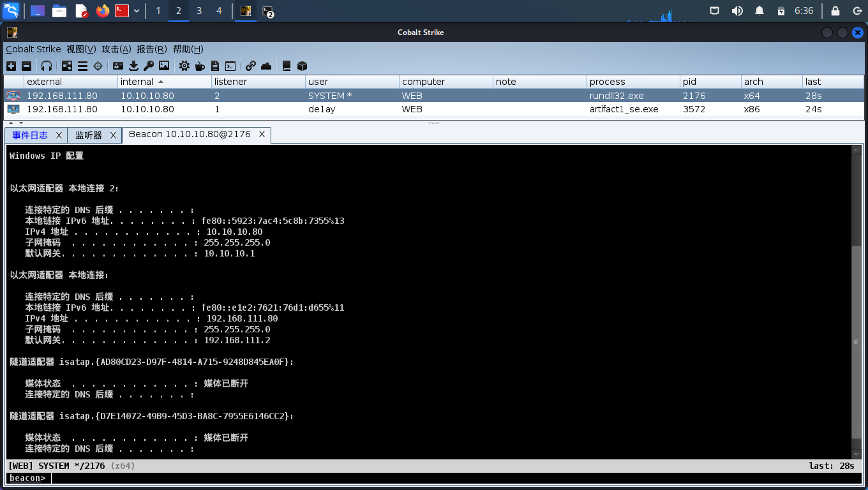Show the target table crosshair icon
Viewport: 868px width, 490px height.
[98, 66]
